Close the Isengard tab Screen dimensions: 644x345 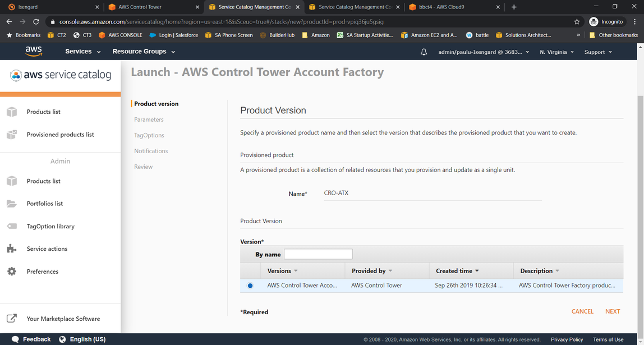coord(97,7)
